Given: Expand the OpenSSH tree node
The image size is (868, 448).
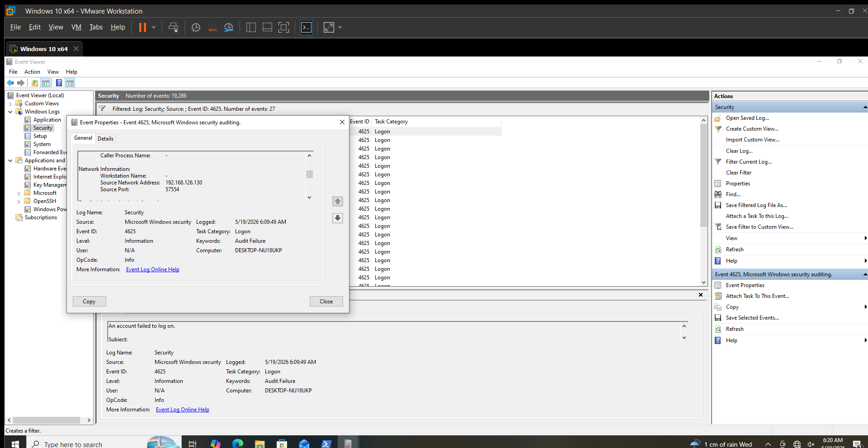Looking at the screenshot, I should pyautogui.click(x=19, y=201).
